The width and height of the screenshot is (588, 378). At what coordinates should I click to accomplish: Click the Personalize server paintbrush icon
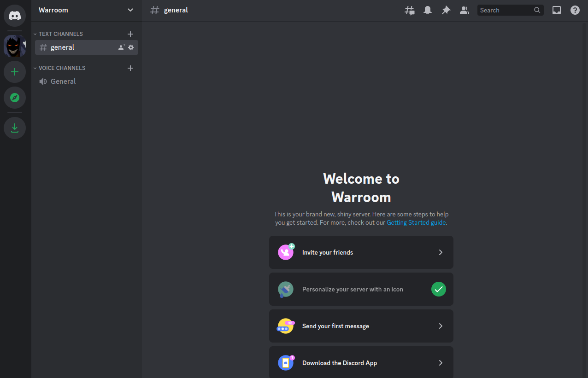pos(286,289)
